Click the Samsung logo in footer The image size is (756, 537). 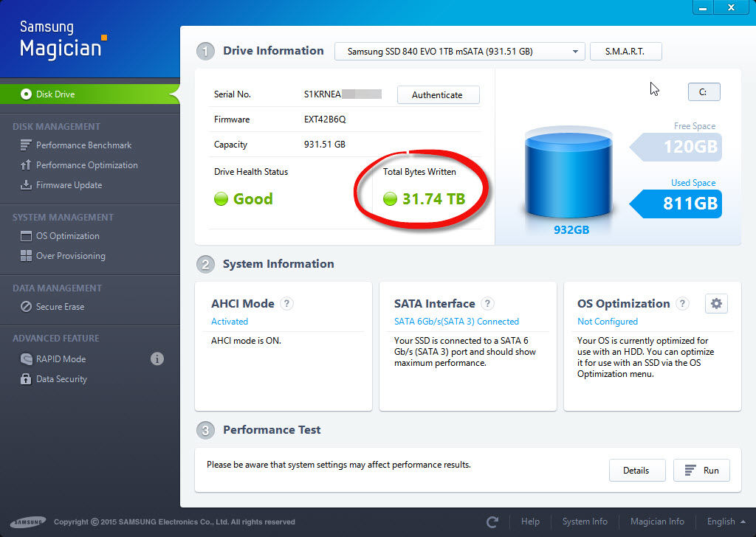pyautogui.click(x=29, y=522)
